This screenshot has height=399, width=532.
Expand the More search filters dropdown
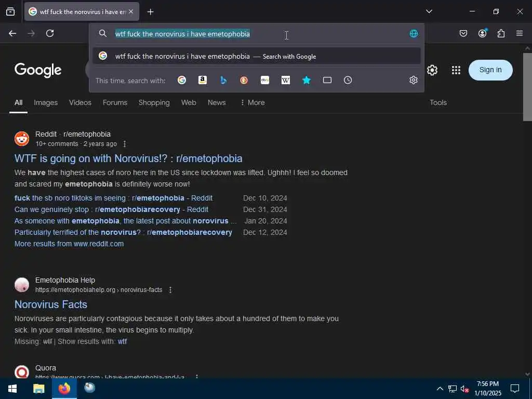point(252,102)
